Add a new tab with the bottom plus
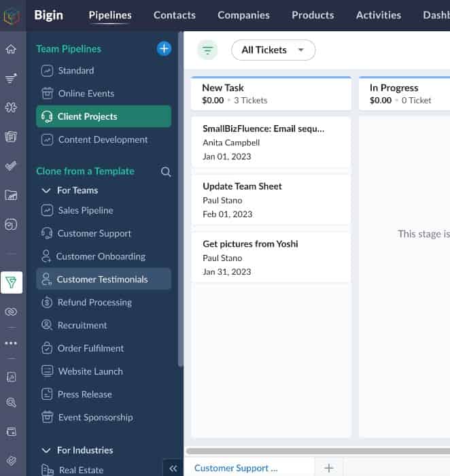The height and width of the screenshot is (476, 450). point(328,468)
